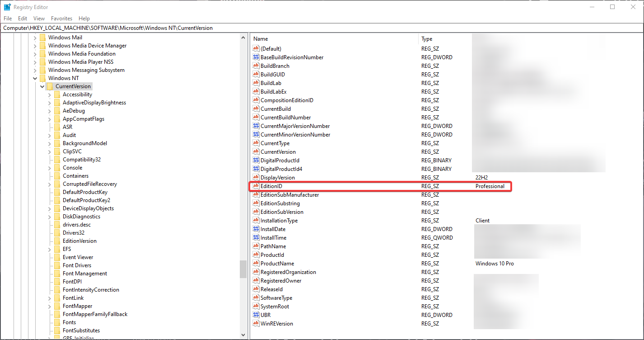
Task: Collapse the CurrentVersion tree node
Action: (42, 86)
